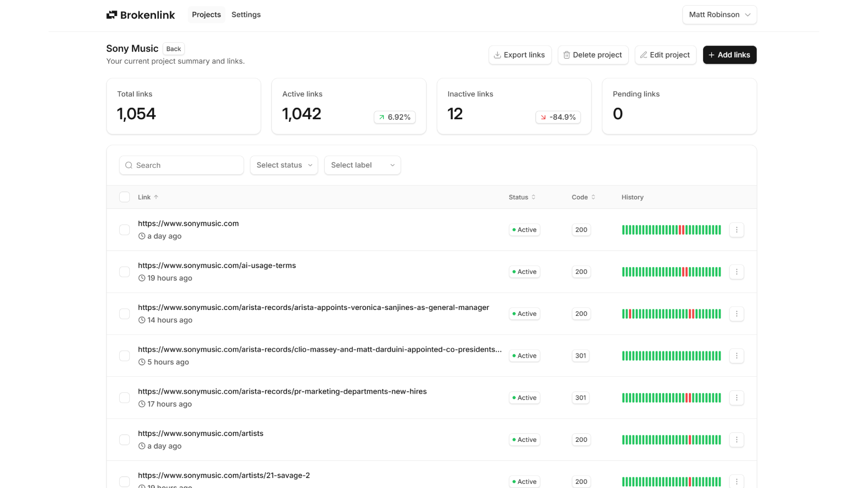Open the Settings tab
Viewport: 868px width, 488px height.
tap(246, 15)
